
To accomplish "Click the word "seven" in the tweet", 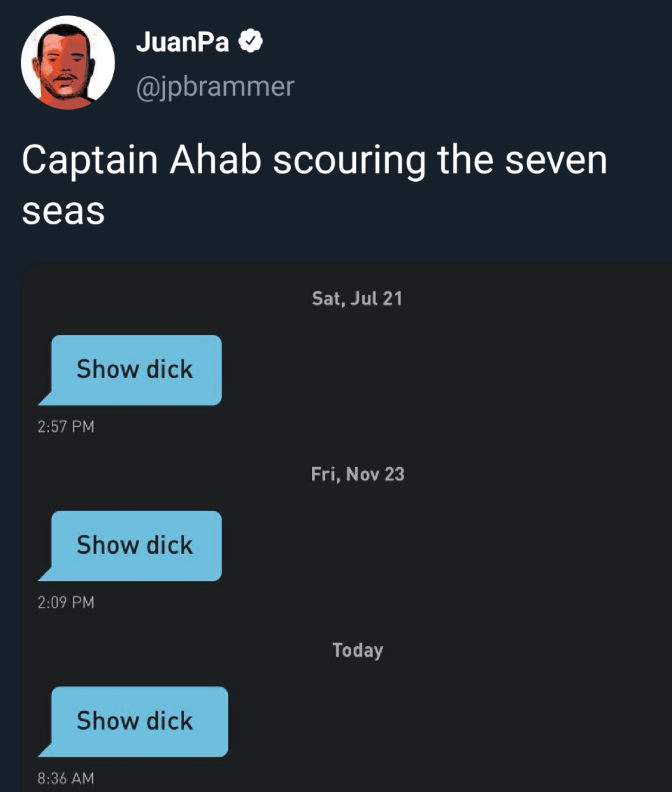I will point(556,160).
